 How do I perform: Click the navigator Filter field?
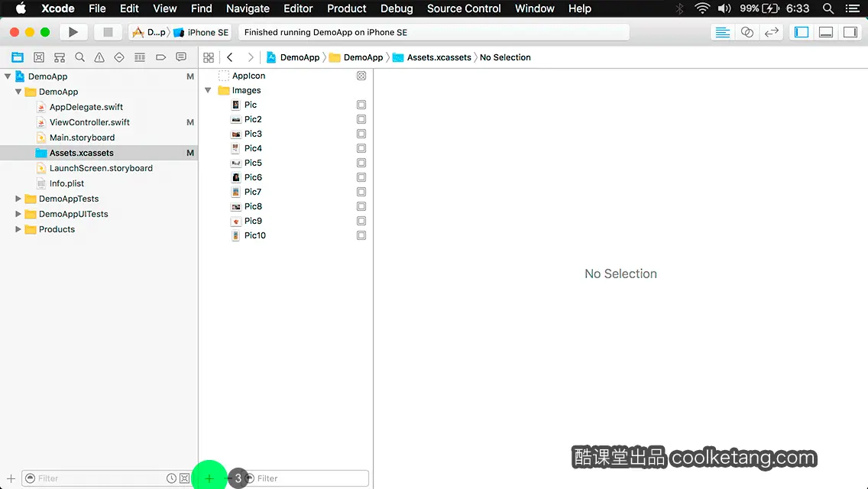pos(105,478)
